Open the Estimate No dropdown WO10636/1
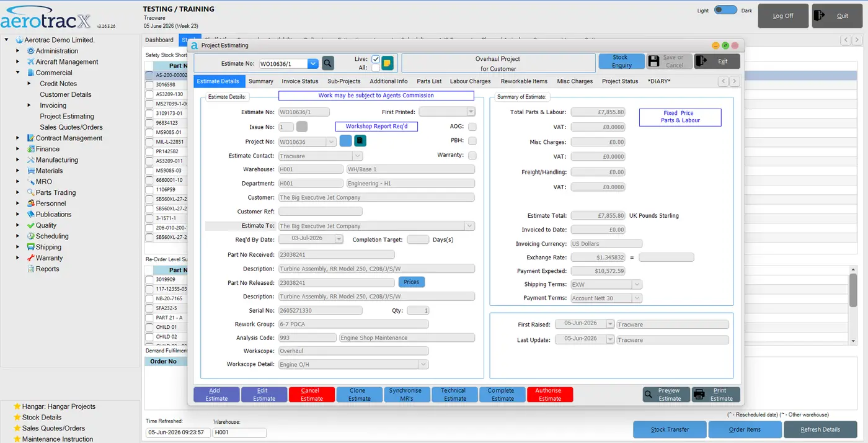The width and height of the screenshot is (868, 443). point(313,63)
